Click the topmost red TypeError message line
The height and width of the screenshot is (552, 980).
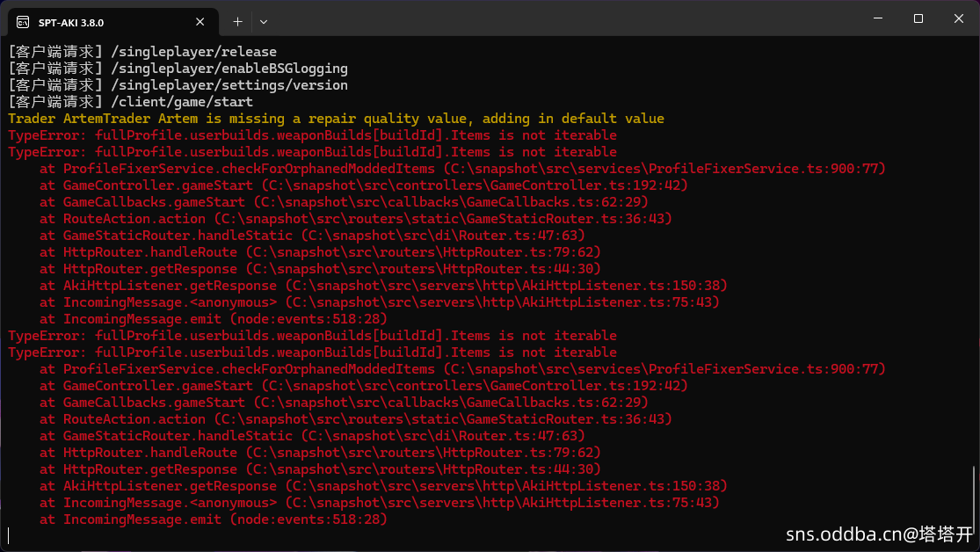click(312, 135)
